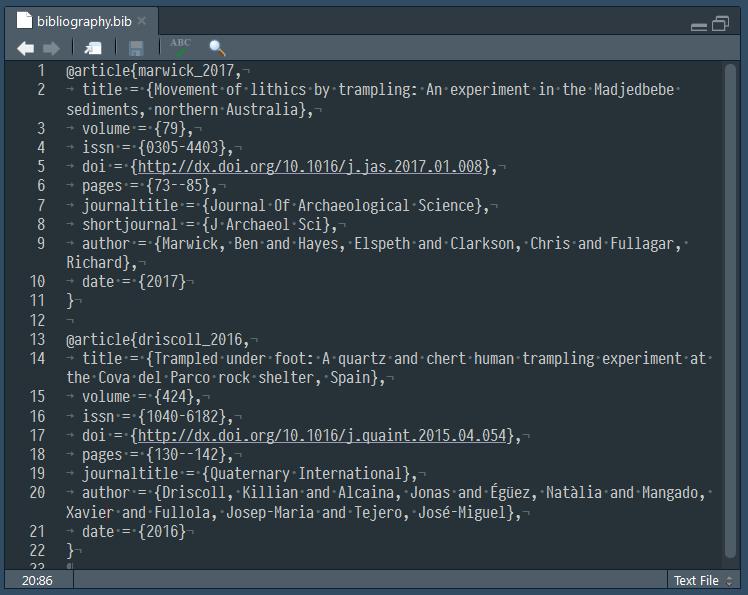
Task: Click the 20:86 cursor position indicator
Action: click(39, 580)
